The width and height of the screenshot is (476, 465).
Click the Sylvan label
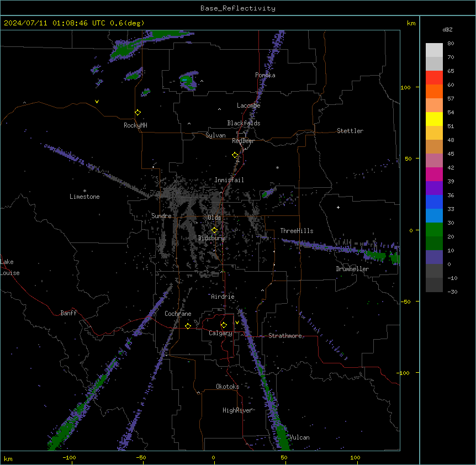[x=215, y=135]
